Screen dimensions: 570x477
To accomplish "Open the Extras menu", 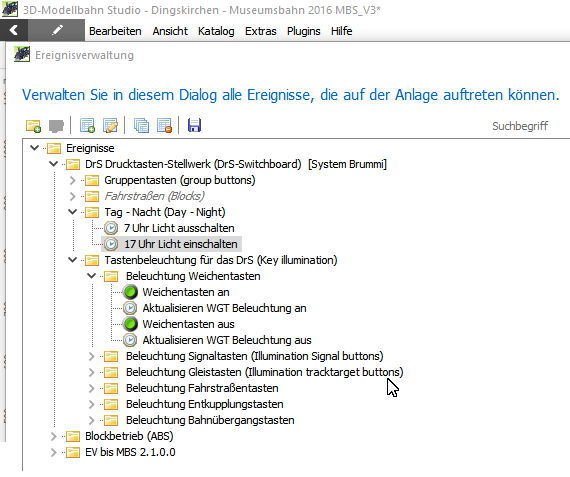I will point(261,31).
